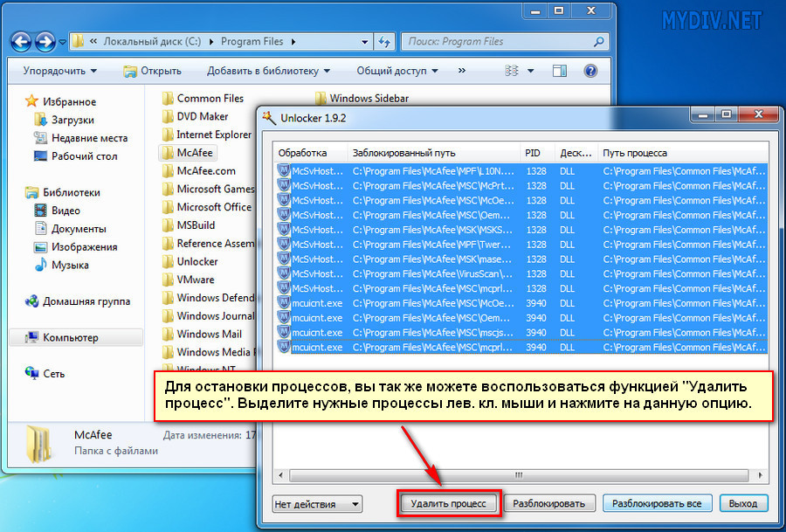The image size is (786, 532).
Task: Open Загрузки in favorites
Action: [64, 120]
